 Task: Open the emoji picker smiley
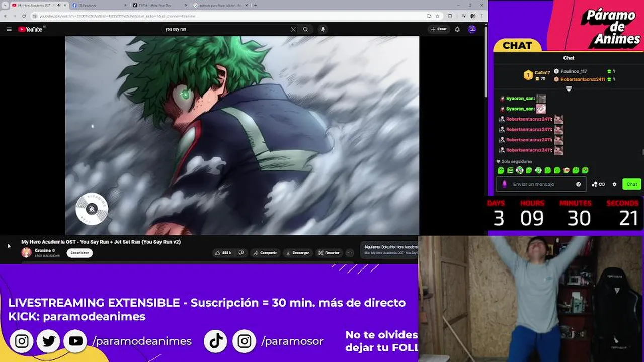(579, 184)
